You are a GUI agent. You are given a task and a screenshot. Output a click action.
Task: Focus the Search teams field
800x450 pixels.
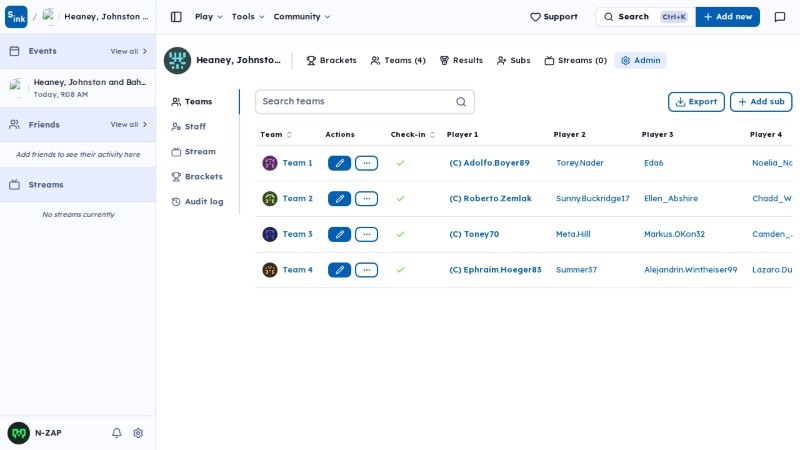point(365,102)
